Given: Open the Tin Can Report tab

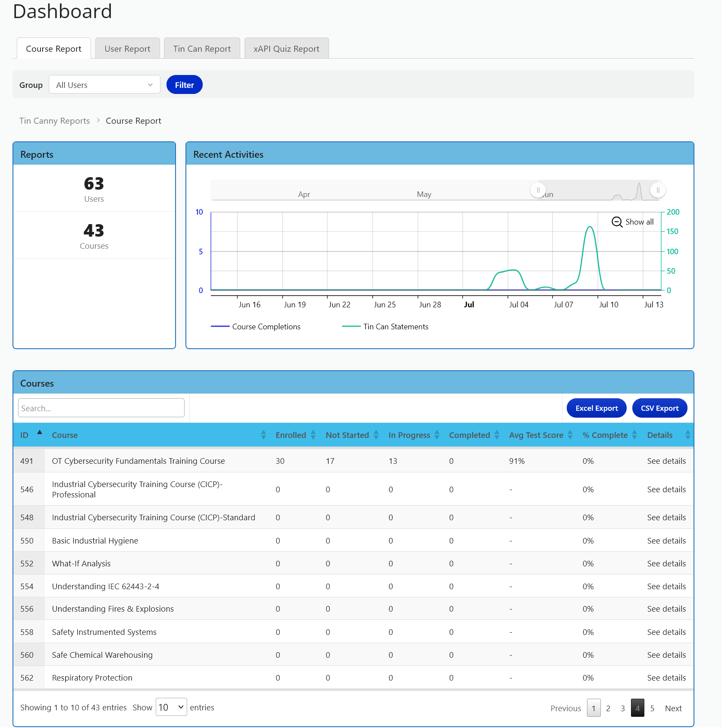Looking at the screenshot, I should coord(202,48).
